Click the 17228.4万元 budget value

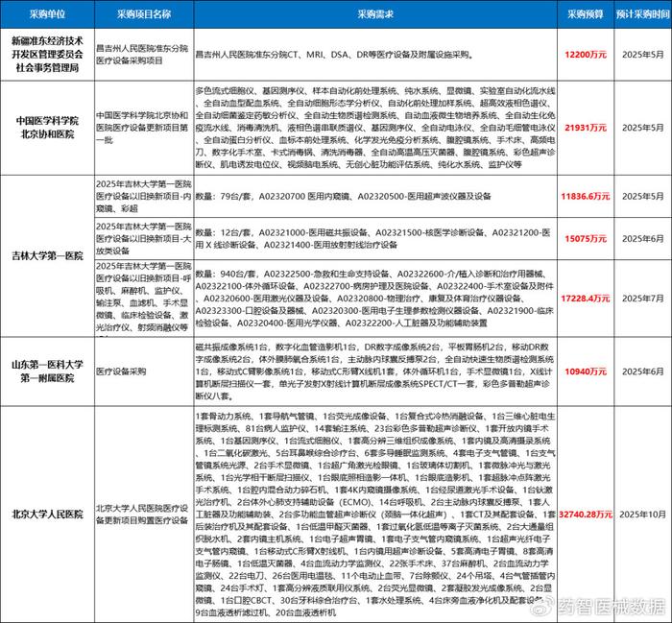(586, 299)
